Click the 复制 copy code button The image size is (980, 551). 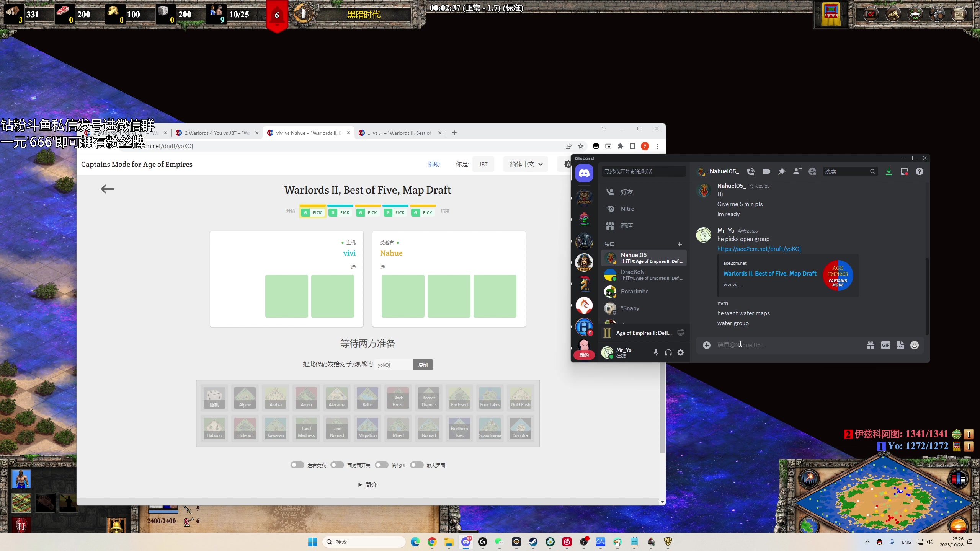(423, 365)
